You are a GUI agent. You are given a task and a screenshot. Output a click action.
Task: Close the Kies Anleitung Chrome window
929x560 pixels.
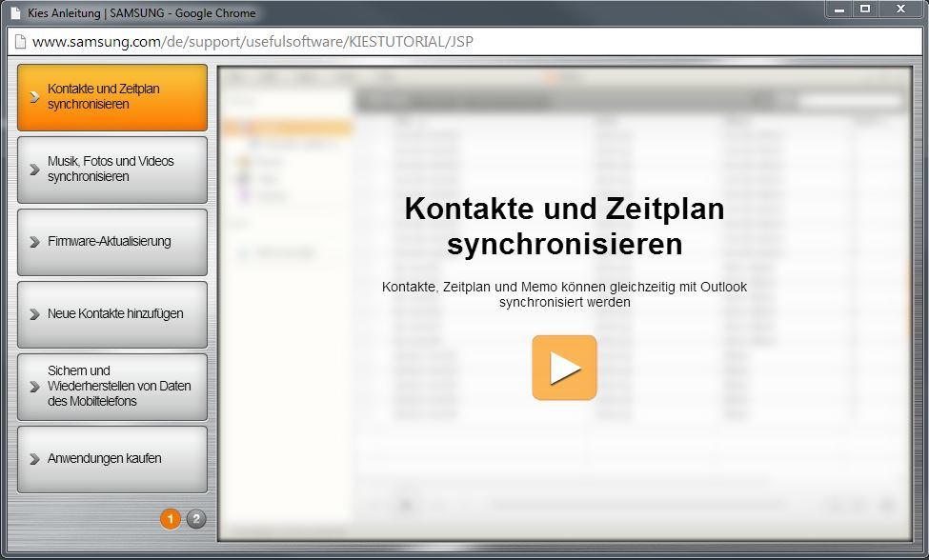pos(899,10)
